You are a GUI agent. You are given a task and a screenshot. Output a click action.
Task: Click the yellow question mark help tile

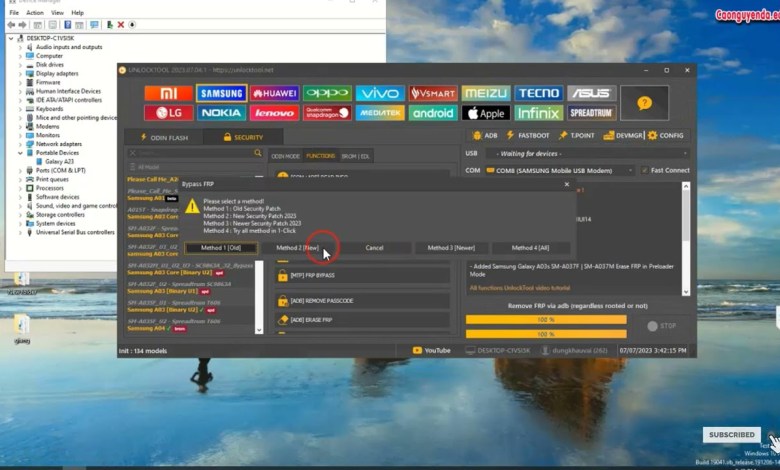pos(644,103)
